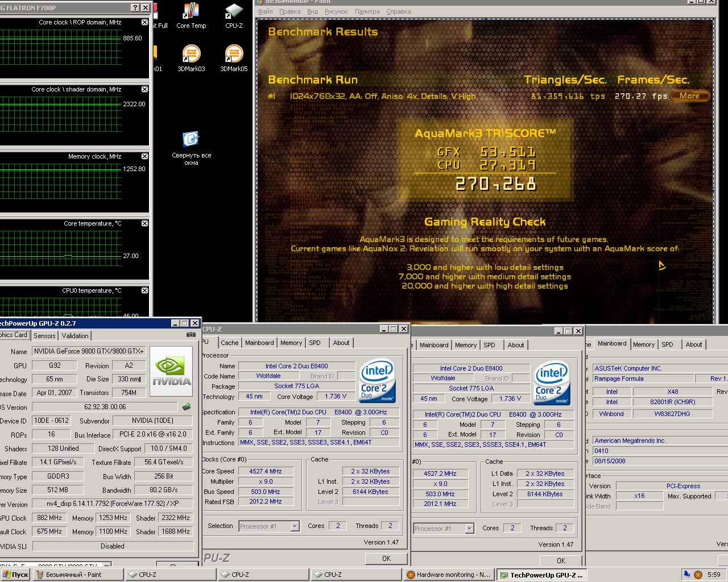Open the Правка menu in Paint

[290, 11]
